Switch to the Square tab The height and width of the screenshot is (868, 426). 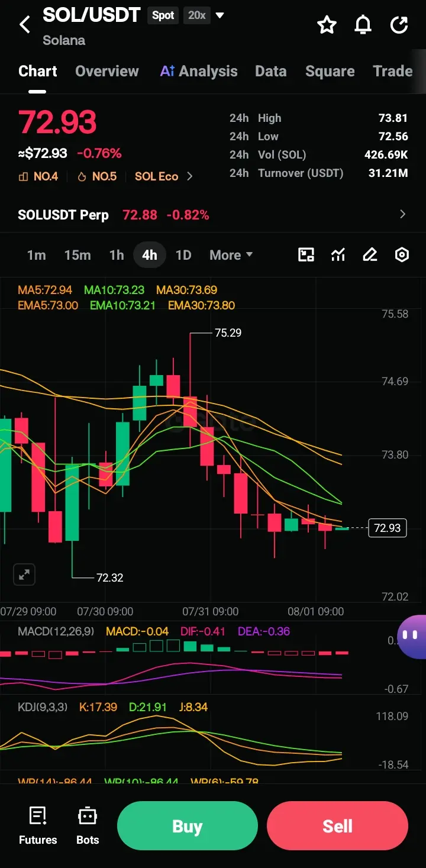[330, 71]
